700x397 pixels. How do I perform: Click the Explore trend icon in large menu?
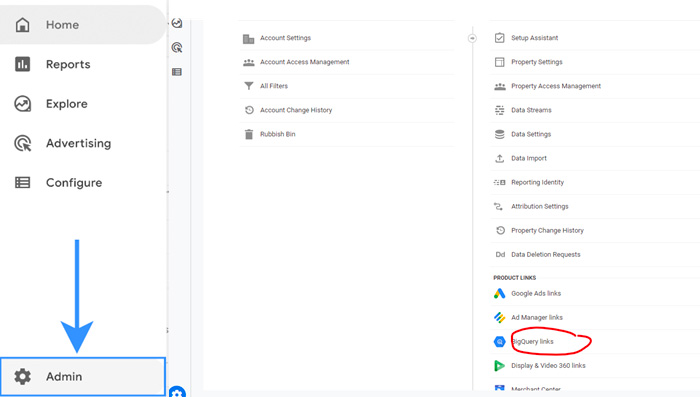click(22, 104)
